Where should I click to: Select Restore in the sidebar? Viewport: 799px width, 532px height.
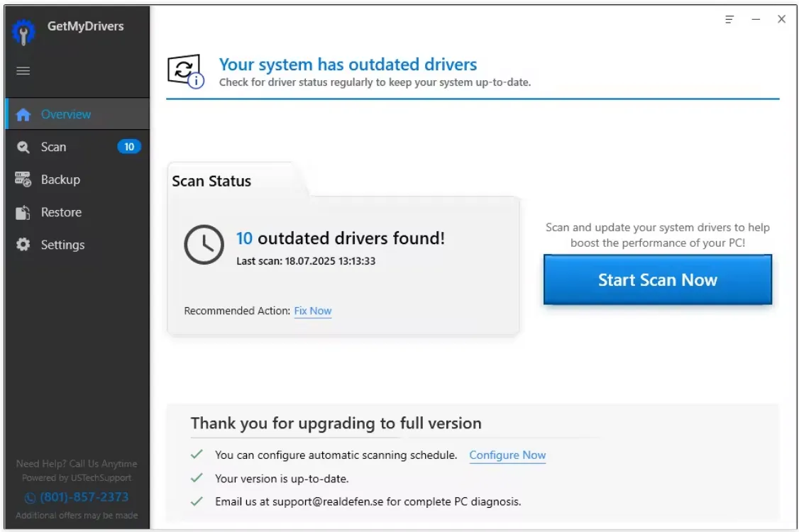(x=77, y=212)
